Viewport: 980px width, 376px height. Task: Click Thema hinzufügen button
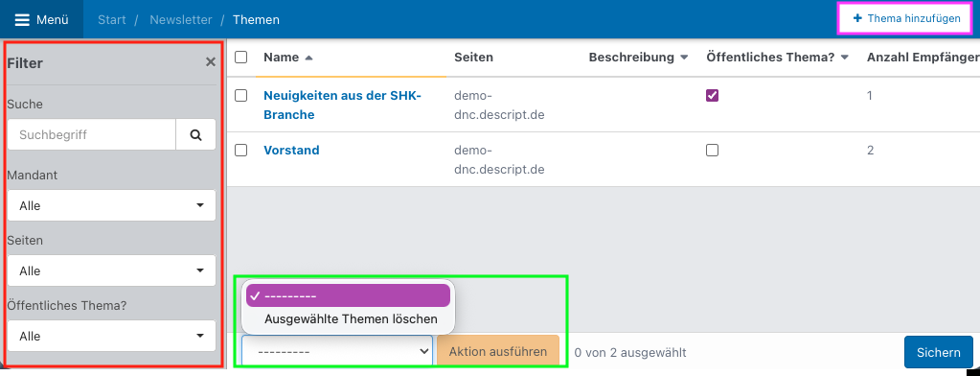tap(906, 19)
